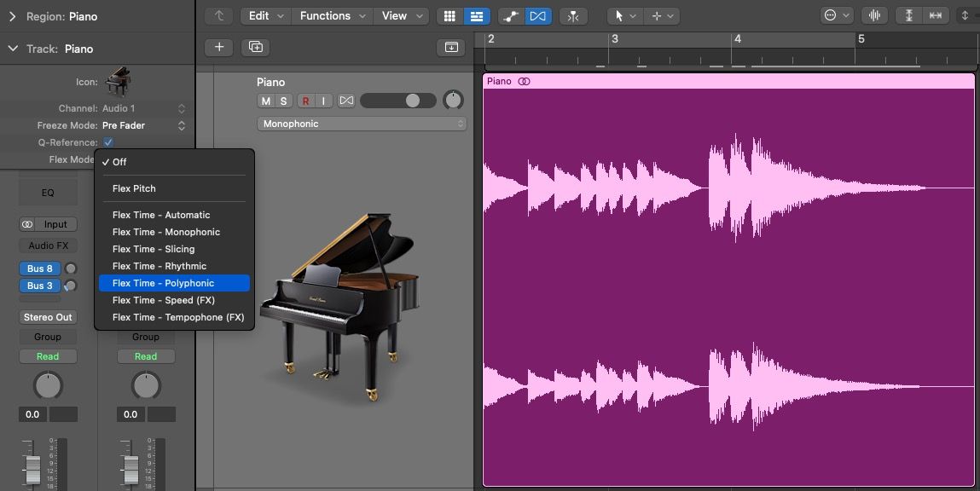Click the track stack download icon above tracks
The width and height of the screenshot is (980, 491).
[451, 47]
